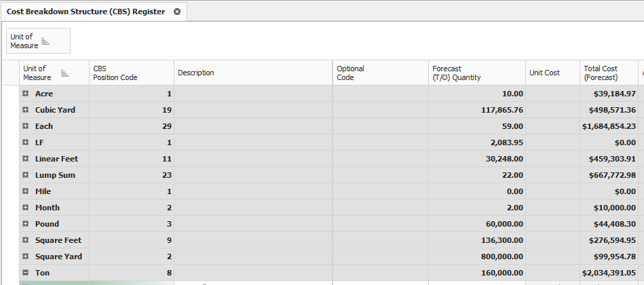Collapse the Ton group row
The height and width of the screenshot is (285, 644).
[x=25, y=273]
